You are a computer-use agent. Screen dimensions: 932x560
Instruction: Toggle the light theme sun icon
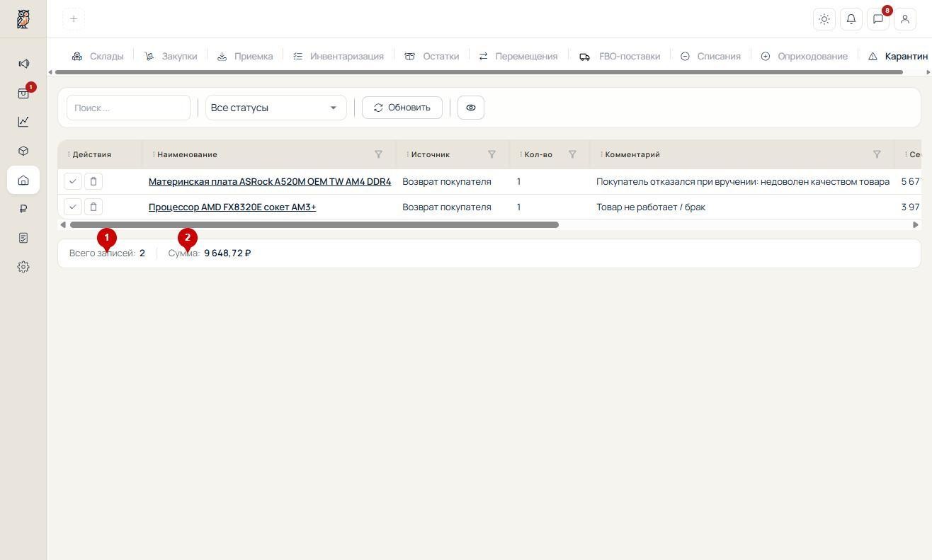(824, 19)
